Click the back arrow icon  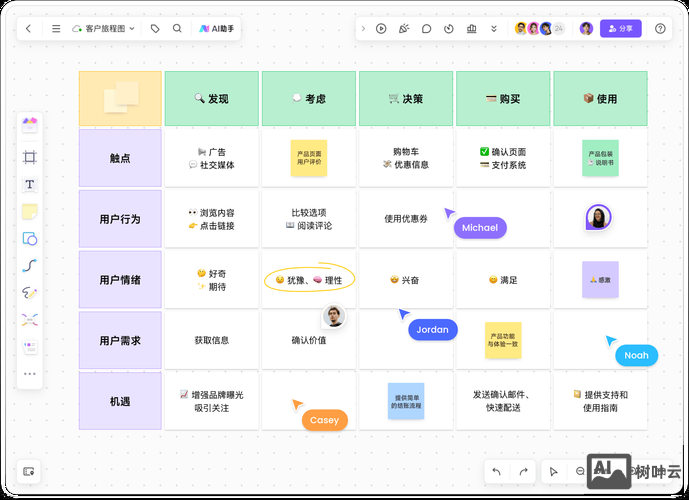29,29
